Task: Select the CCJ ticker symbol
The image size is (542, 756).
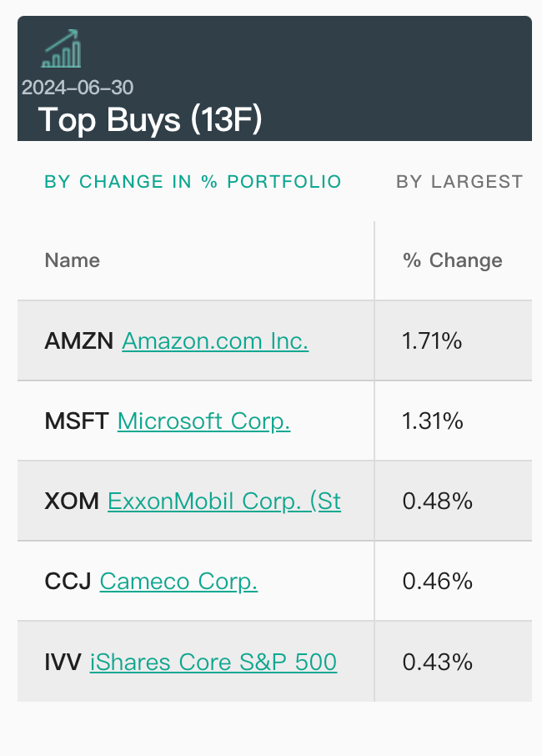Action: 68,582
